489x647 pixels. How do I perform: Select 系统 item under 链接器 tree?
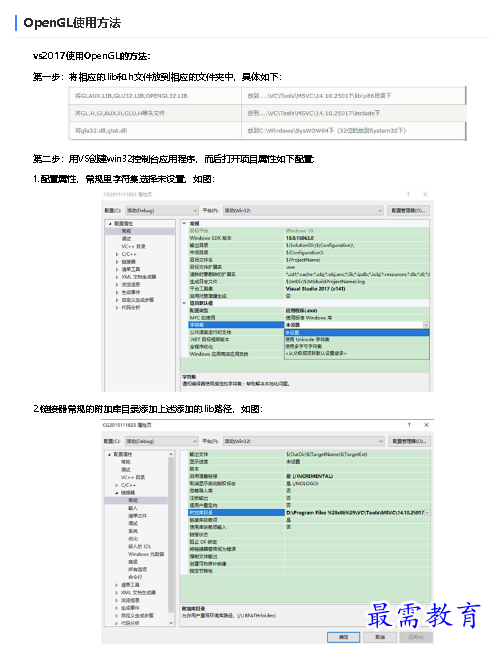pyautogui.click(x=132, y=531)
